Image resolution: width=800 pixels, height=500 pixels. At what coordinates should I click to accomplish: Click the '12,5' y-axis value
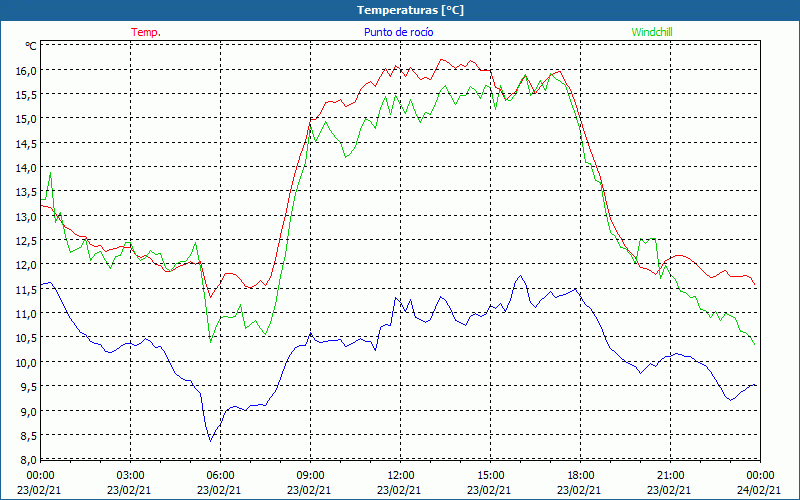(x=27, y=241)
